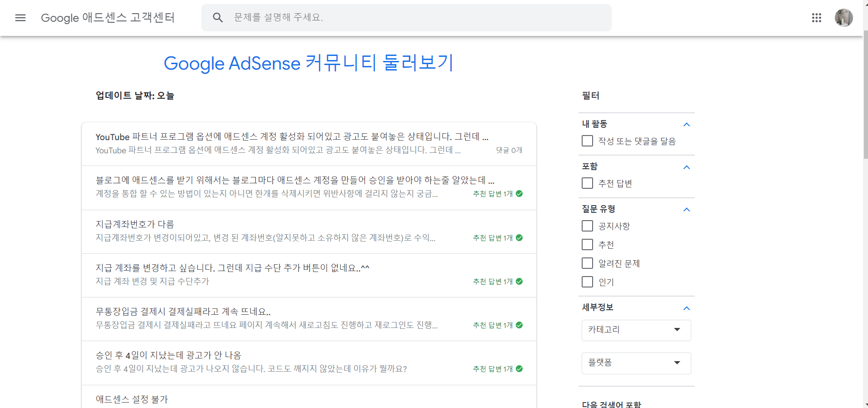
Task: Collapse the '내 활동' filter section
Action: point(687,124)
